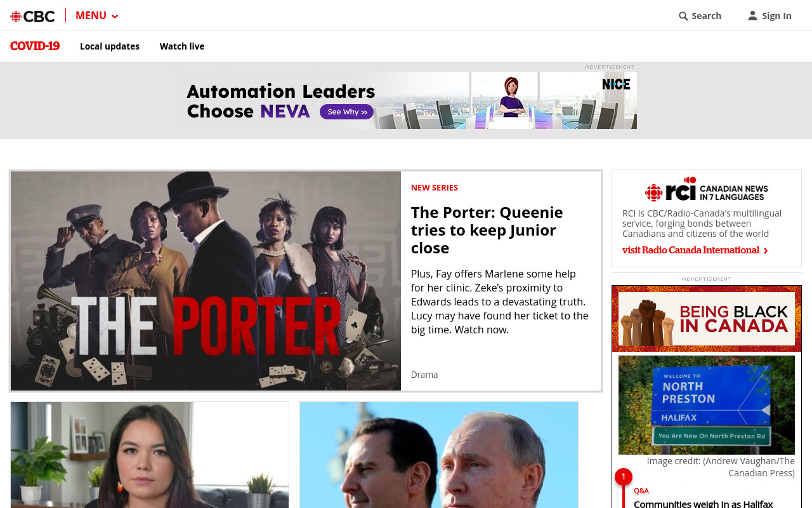Screen dimensions: 812x508
Task: Open The Porter promotional image
Action: click(x=206, y=281)
